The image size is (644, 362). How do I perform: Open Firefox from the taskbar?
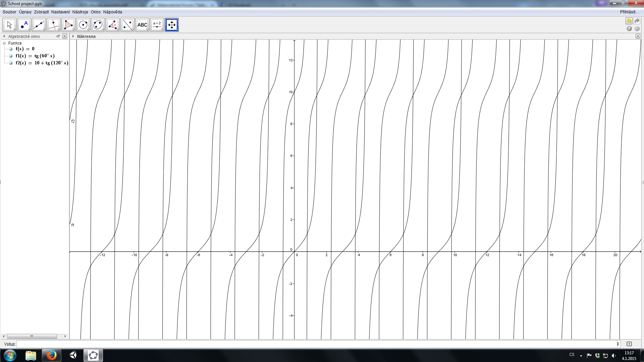click(x=51, y=355)
